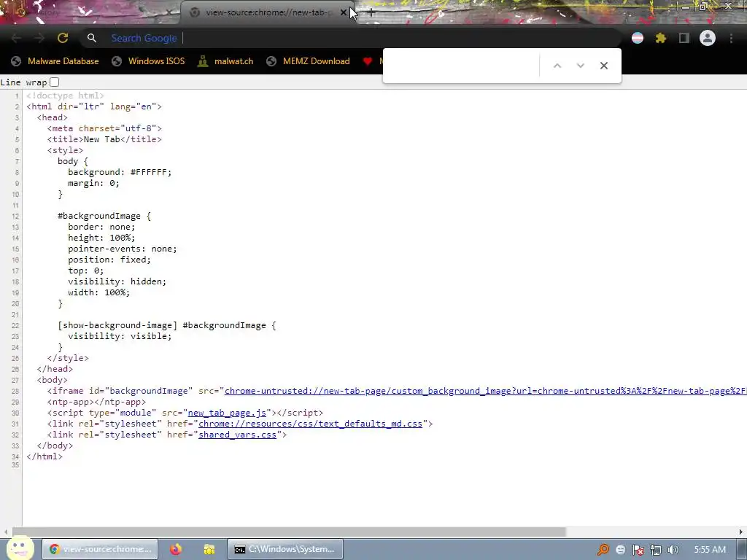The width and height of the screenshot is (747, 560).
Task: Click the Start button in the taskbar
Action: pos(20,548)
